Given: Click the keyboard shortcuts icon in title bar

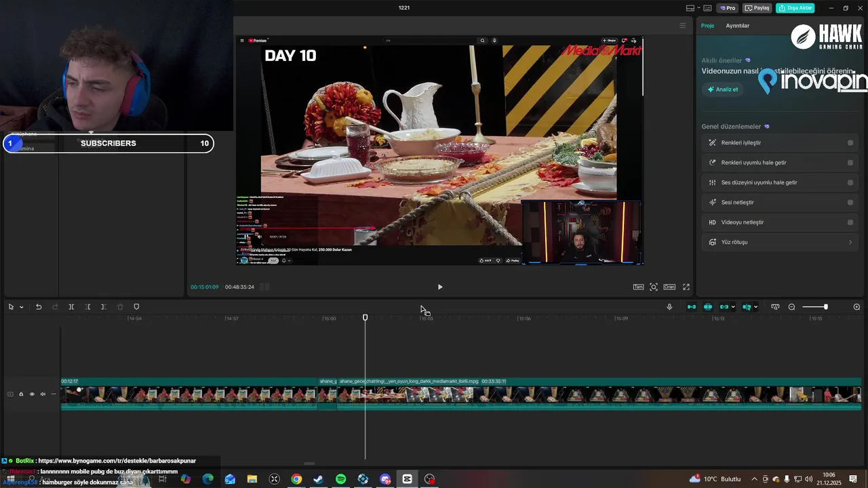Looking at the screenshot, I should pos(707,8).
